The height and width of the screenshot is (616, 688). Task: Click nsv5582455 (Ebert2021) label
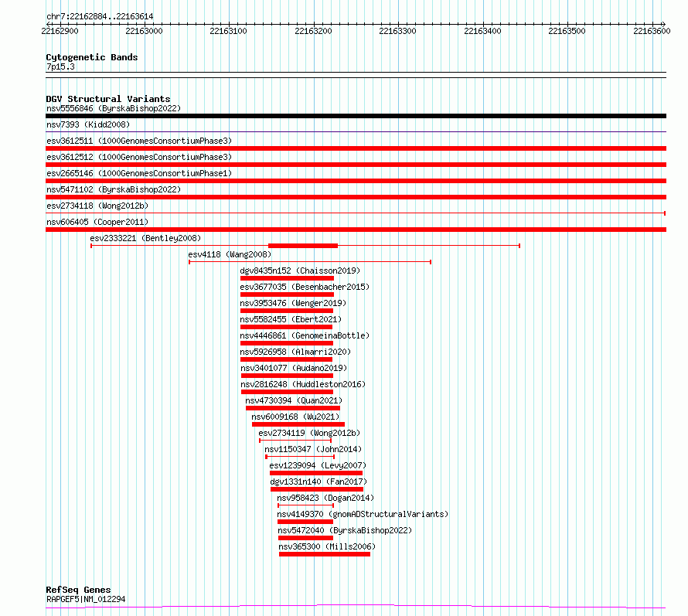point(291,319)
